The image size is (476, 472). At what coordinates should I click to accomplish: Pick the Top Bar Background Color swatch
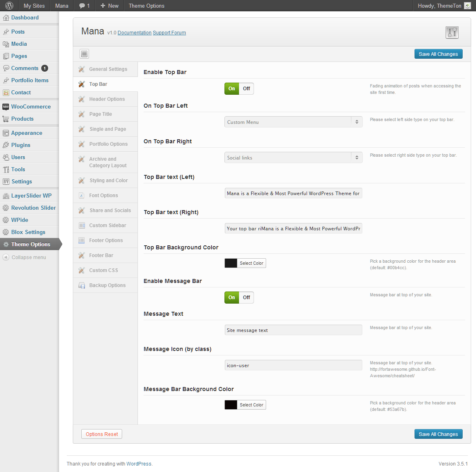(231, 263)
